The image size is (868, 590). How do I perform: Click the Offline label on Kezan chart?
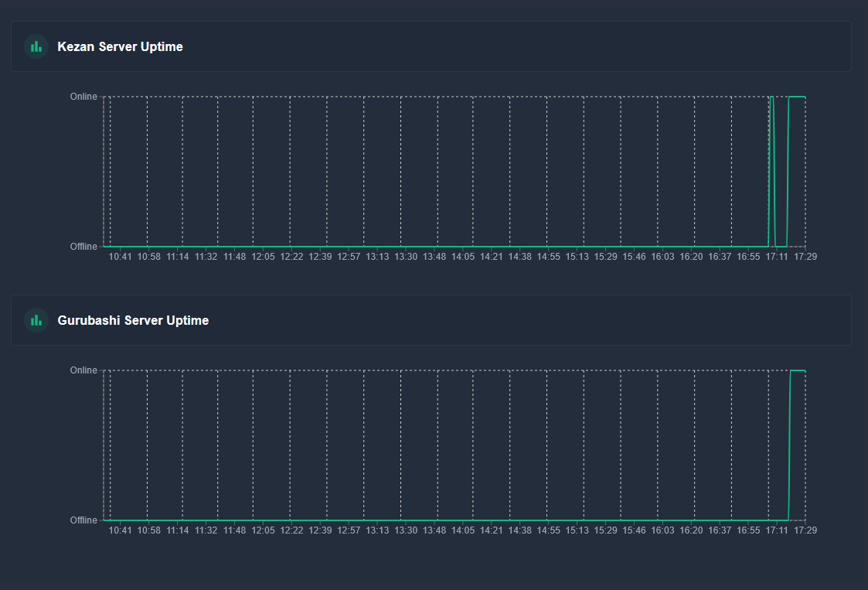83,247
